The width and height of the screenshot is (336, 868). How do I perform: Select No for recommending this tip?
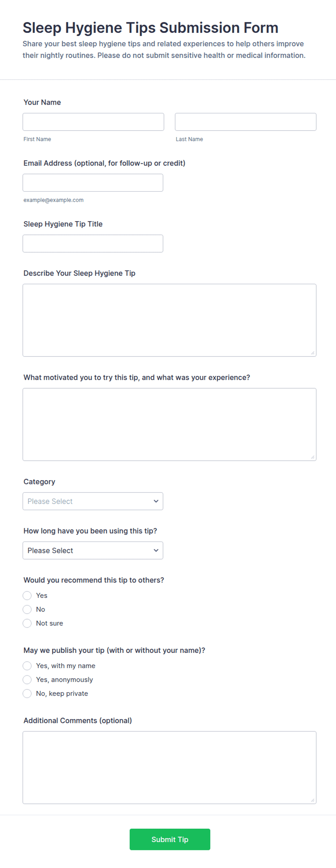27,610
